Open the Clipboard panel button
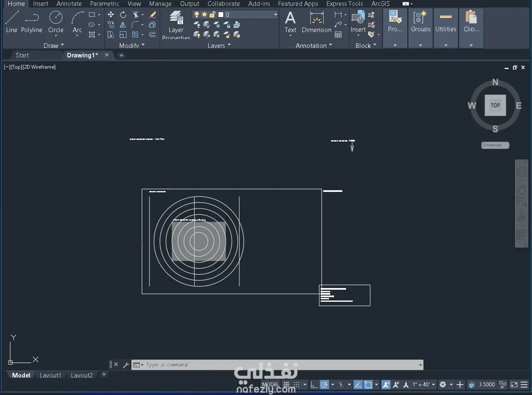 471,27
